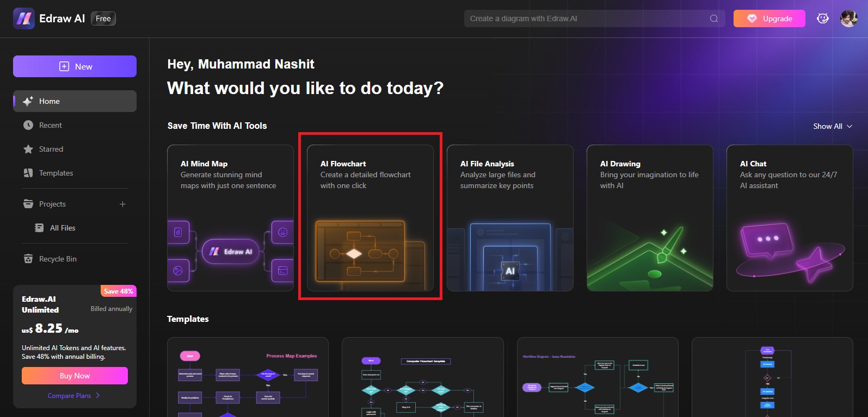Click the Starred star icon
The height and width of the screenshot is (417, 868).
tap(28, 149)
